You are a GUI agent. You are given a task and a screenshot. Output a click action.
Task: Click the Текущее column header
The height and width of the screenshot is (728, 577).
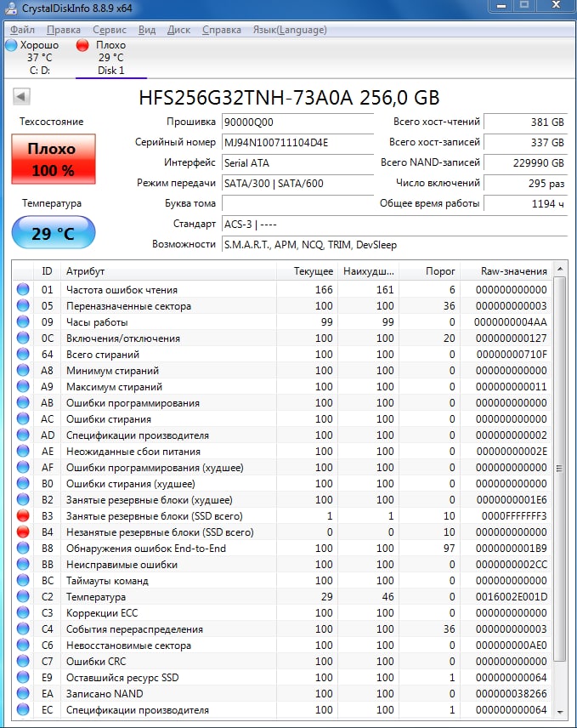307,271
